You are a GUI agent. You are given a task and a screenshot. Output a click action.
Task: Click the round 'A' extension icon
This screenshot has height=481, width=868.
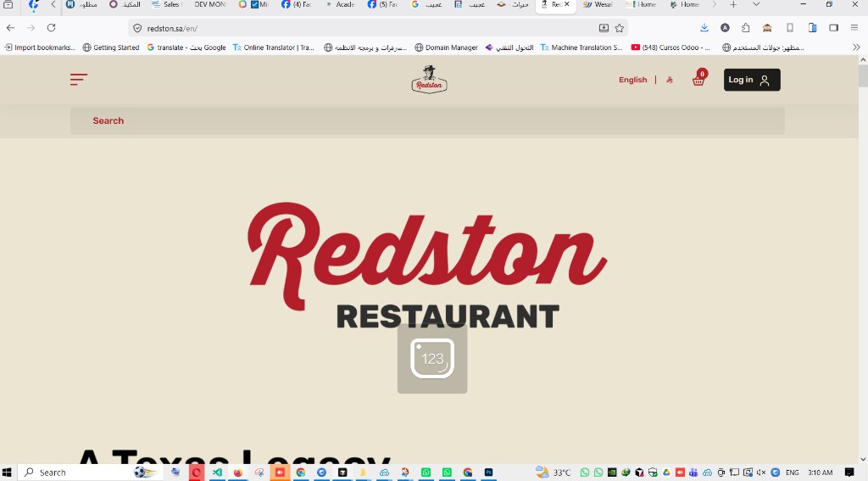726,28
